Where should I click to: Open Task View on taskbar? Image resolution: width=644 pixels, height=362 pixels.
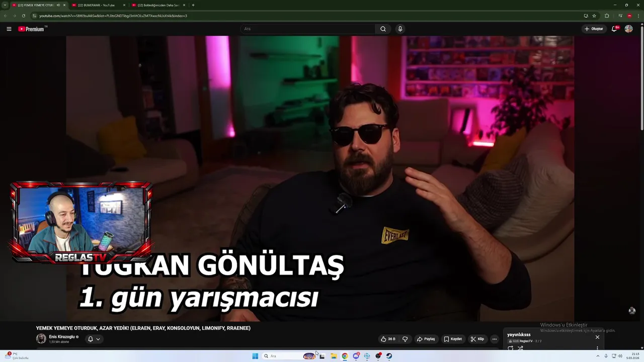(x=322, y=356)
